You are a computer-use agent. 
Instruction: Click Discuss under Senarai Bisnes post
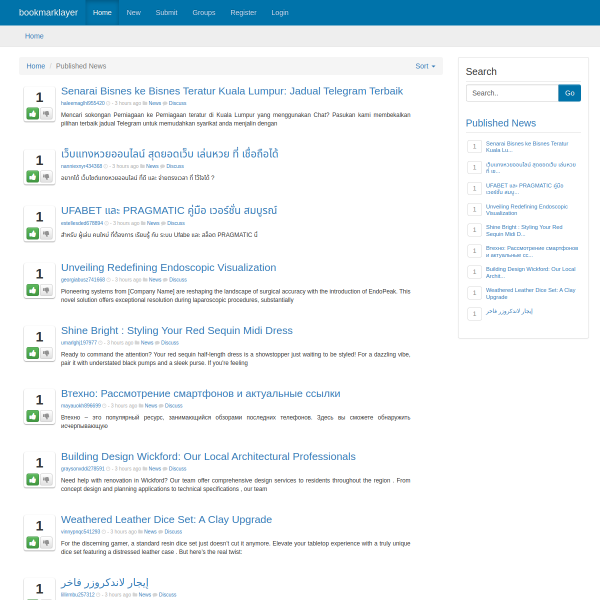pos(177,103)
